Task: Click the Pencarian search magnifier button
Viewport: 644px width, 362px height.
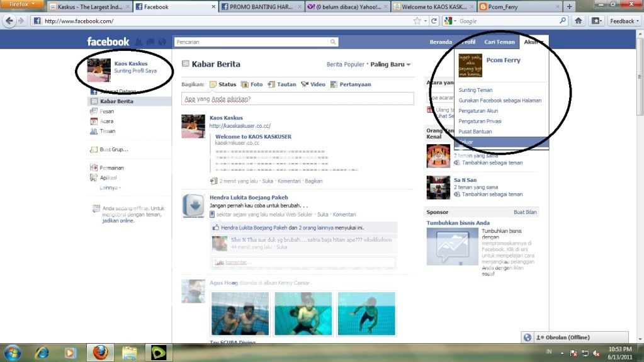Action: [x=333, y=42]
